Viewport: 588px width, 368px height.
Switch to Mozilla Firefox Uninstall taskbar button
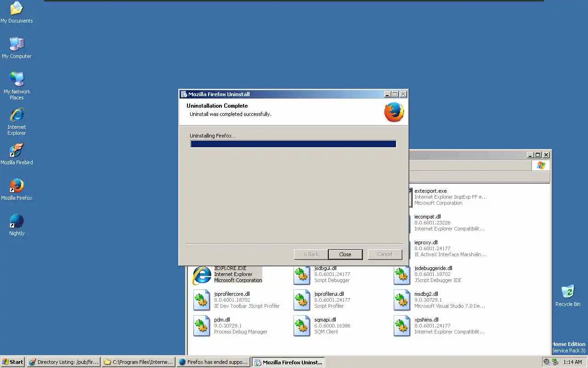tap(288, 362)
